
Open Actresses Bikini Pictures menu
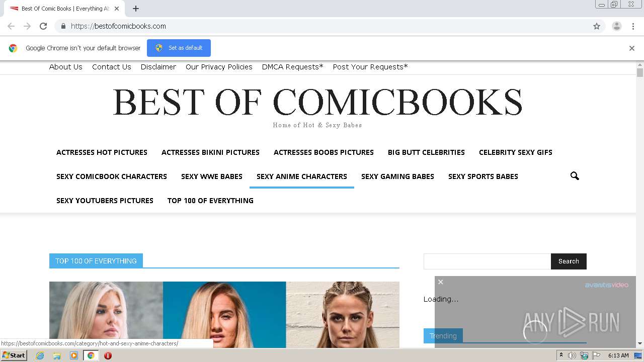coord(210,152)
